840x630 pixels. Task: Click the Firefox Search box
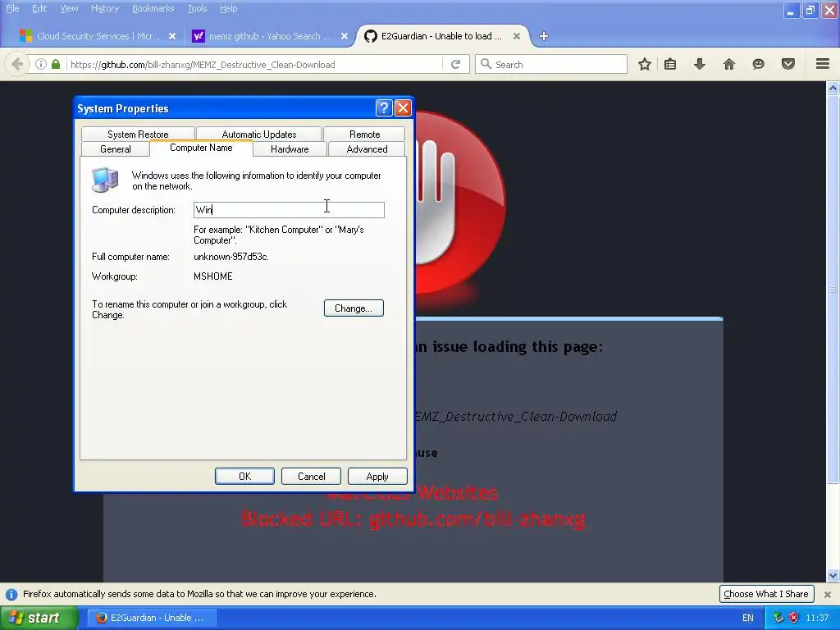[x=550, y=64]
